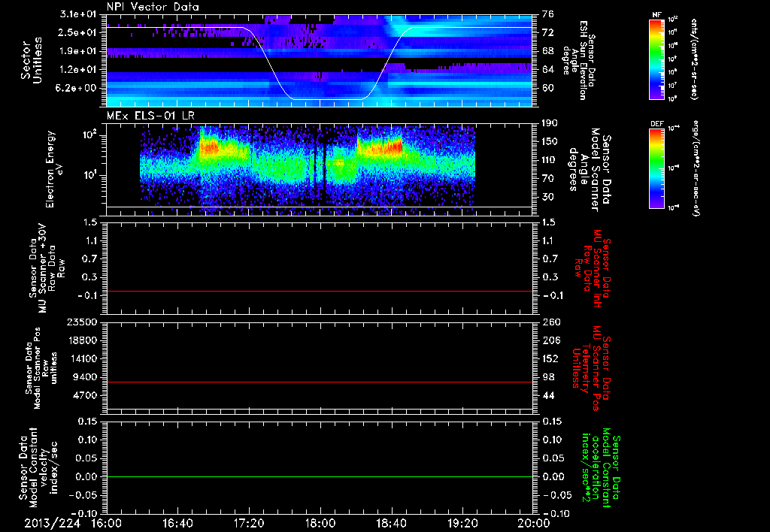Click the 23500 scanner position tick label
This screenshot has width=770, height=532.
(x=83, y=322)
